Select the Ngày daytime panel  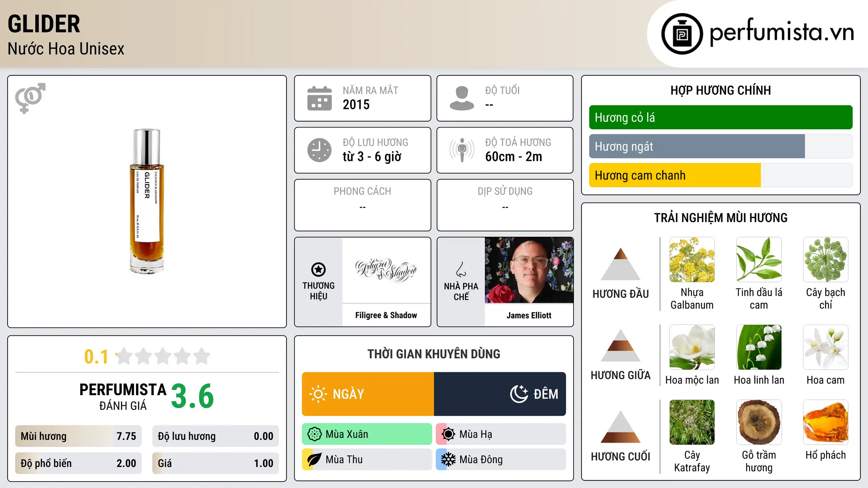(x=368, y=394)
